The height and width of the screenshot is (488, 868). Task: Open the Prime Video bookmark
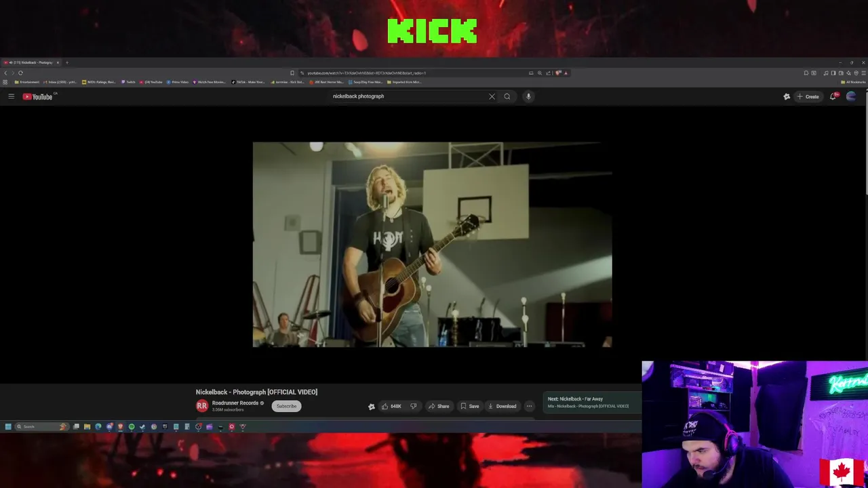[178, 82]
